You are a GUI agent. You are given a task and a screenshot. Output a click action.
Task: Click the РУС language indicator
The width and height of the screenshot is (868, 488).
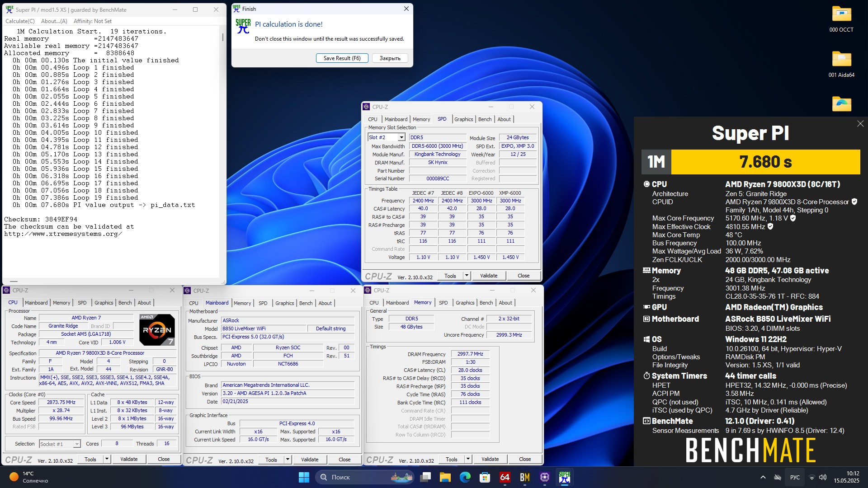coord(795,477)
